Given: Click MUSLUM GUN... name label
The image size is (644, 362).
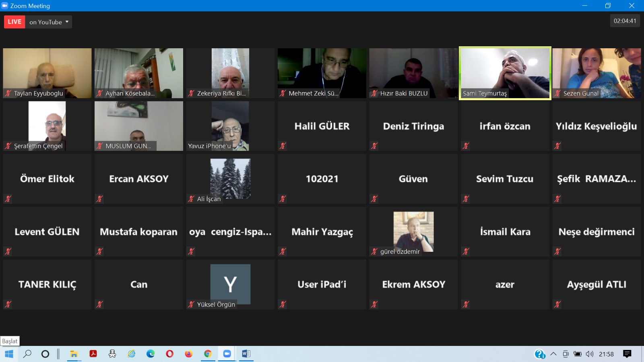Looking at the screenshot, I should 128,146.
